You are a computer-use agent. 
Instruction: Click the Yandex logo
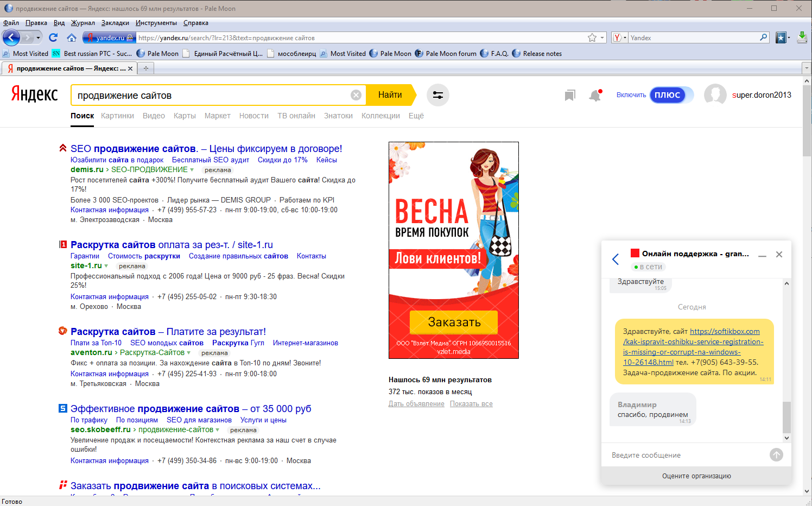coord(34,94)
